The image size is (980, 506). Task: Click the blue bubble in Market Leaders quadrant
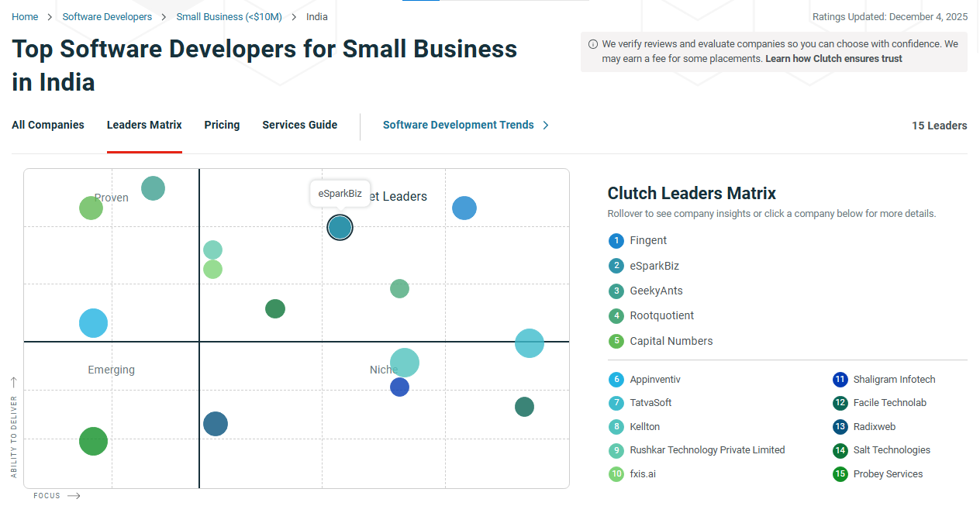[x=464, y=208]
